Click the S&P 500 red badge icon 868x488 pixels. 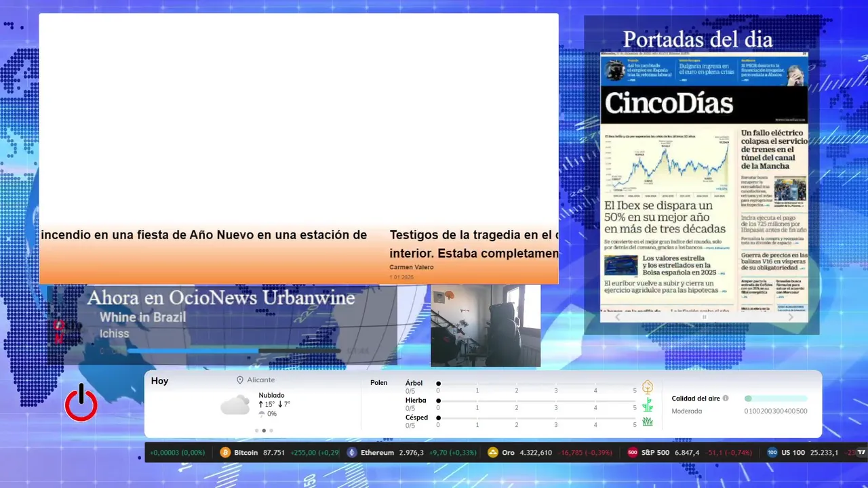pyautogui.click(x=633, y=453)
